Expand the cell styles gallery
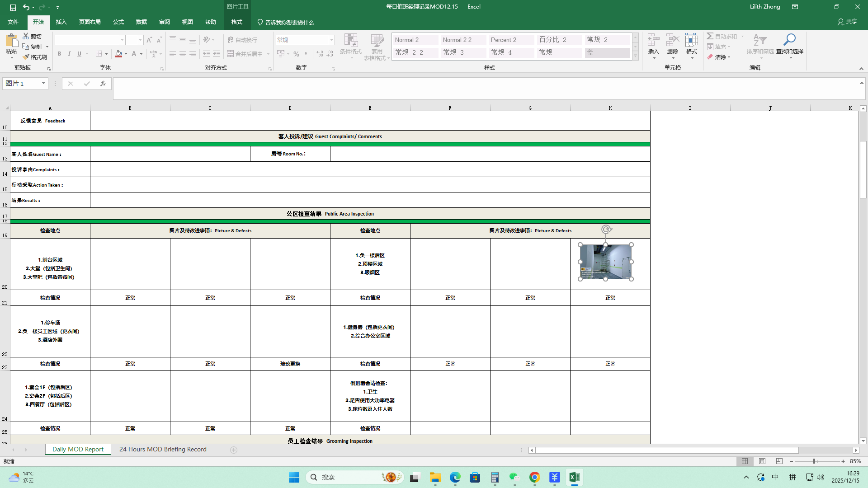868x488 pixels. pos(635,56)
